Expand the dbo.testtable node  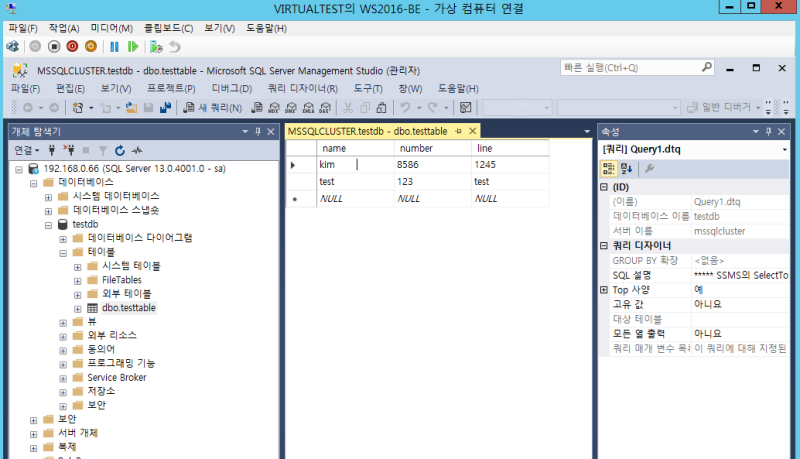point(78,309)
